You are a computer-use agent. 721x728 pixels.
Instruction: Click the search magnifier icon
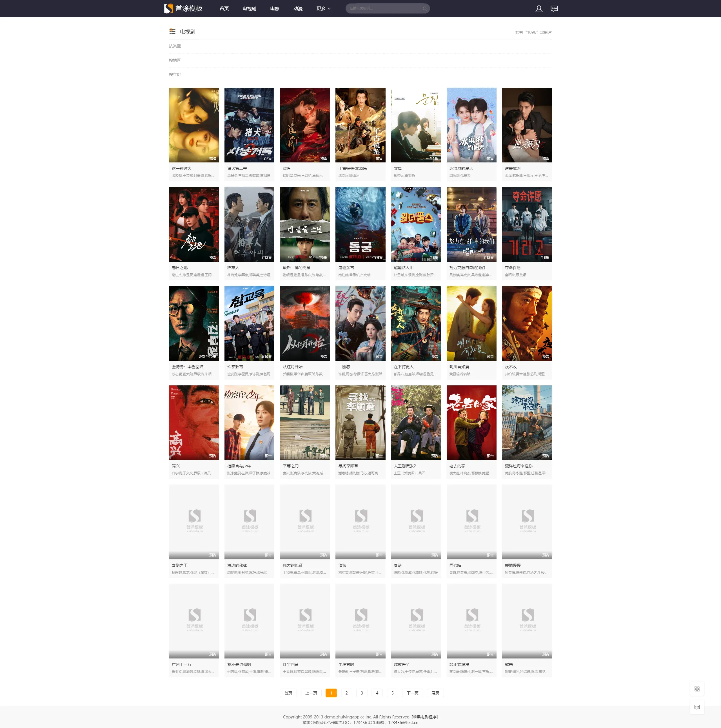[x=425, y=8]
